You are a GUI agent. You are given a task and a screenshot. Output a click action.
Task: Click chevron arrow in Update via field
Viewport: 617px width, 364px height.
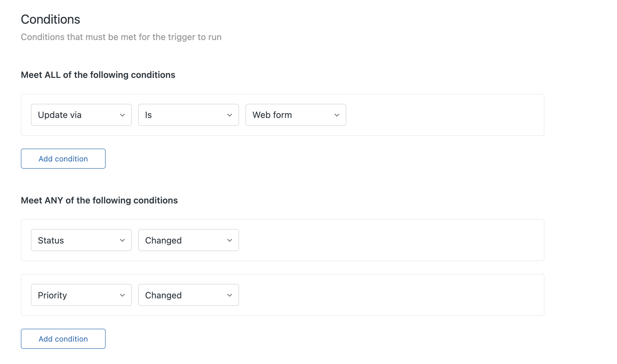click(x=122, y=115)
